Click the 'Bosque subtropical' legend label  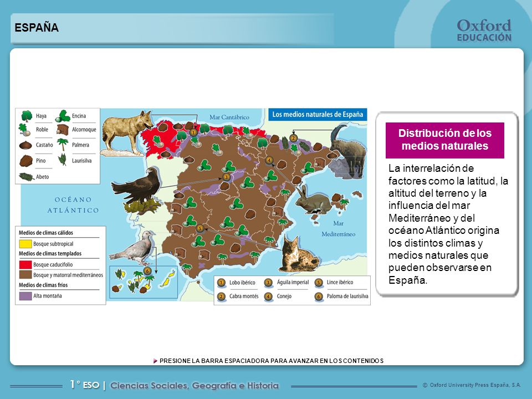pos(53,244)
